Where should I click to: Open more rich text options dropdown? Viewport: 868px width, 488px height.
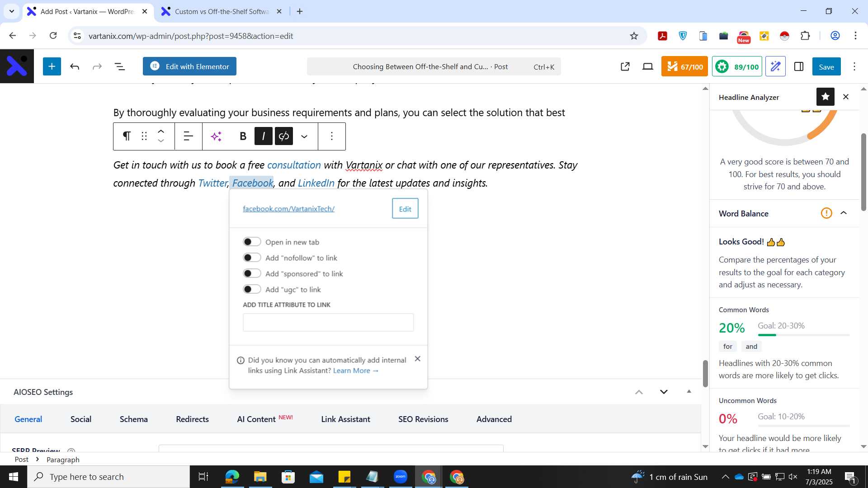304,136
